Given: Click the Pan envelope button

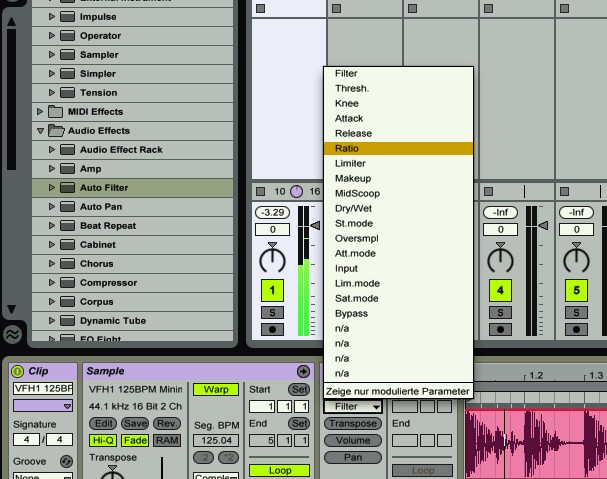Looking at the screenshot, I should [353, 457].
